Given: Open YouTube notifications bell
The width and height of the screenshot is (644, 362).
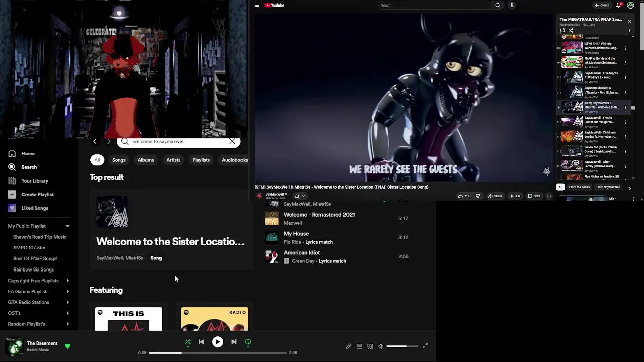Looking at the screenshot, I should coord(619,5).
